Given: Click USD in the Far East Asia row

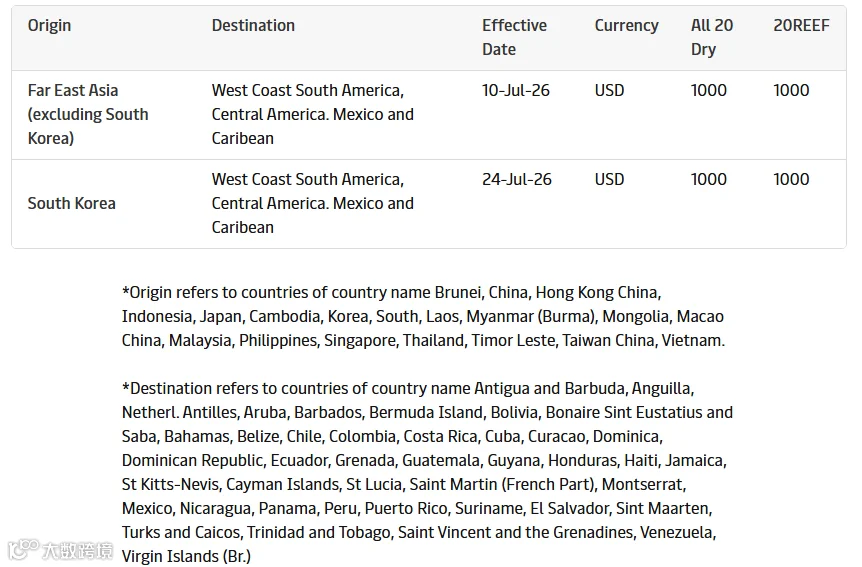Looking at the screenshot, I should (x=609, y=91).
